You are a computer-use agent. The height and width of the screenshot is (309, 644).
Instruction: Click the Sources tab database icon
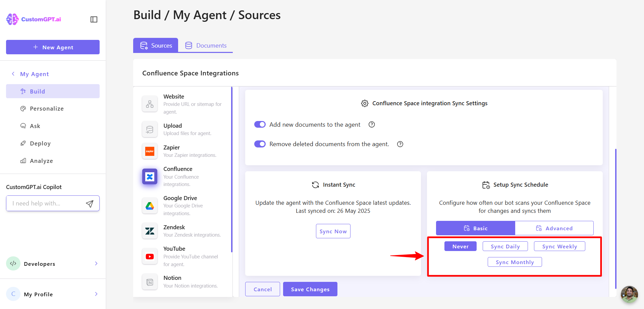pyautogui.click(x=144, y=46)
